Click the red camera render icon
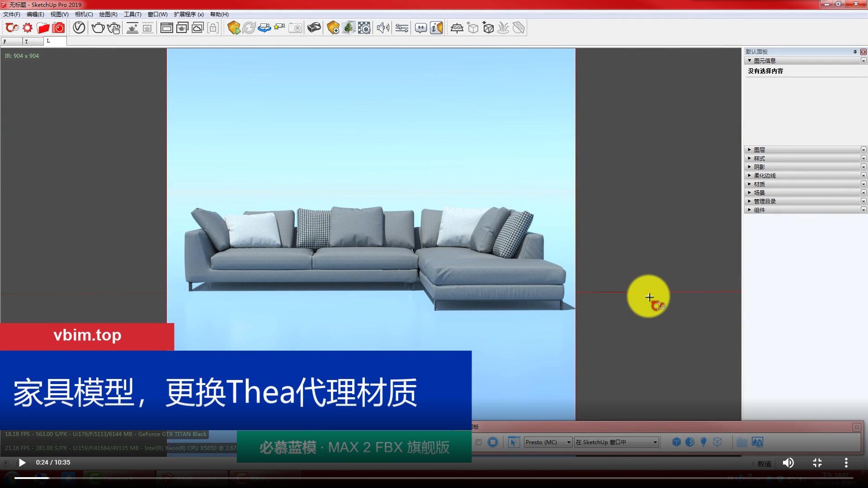 click(58, 28)
